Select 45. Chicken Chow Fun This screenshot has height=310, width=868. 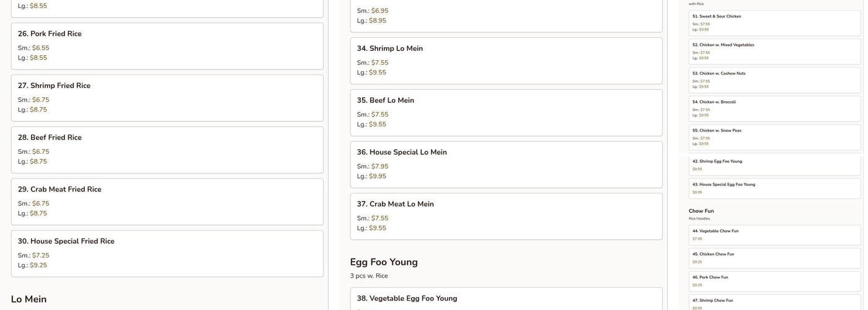[x=774, y=258]
